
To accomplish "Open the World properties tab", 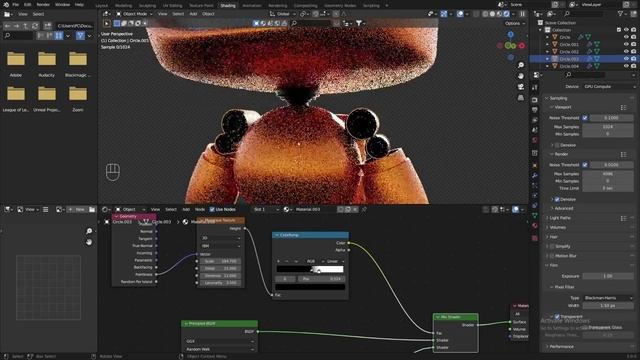I will pyautogui.click(x=535, y=140).
